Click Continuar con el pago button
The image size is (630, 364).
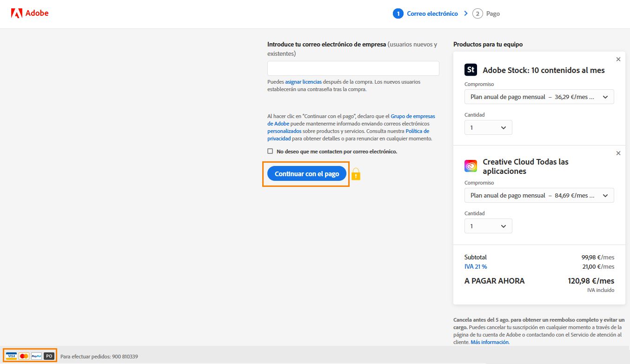[x=307, y=174]
